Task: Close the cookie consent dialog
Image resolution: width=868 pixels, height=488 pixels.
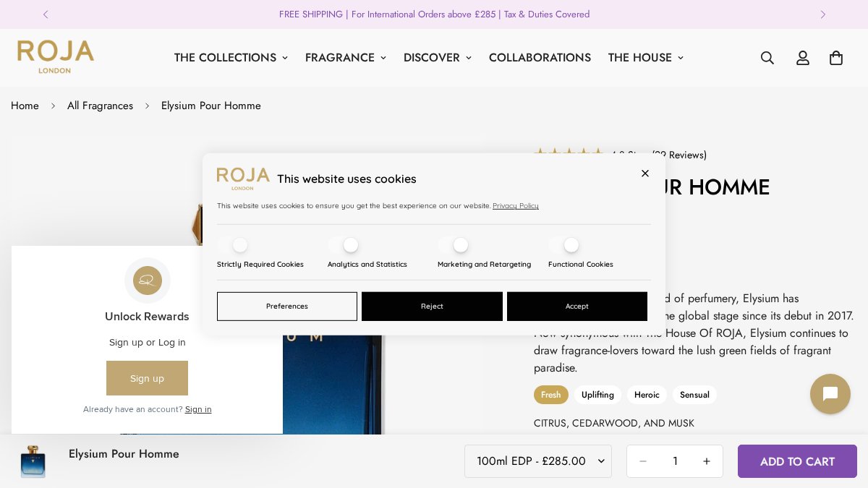Action: [x=645, y=174]
